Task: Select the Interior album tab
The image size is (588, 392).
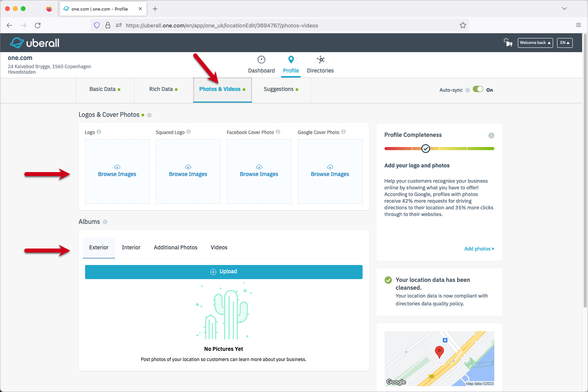Action: click(x=131, y=248)
